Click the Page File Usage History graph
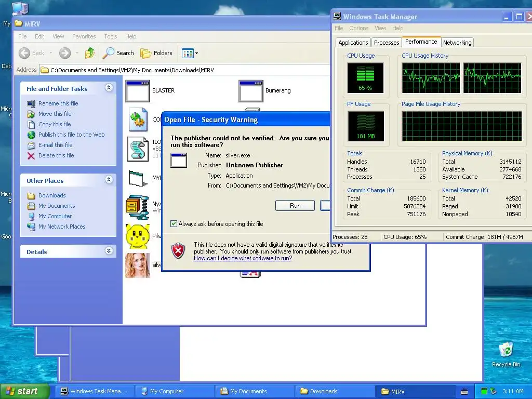532x399 pixels. point(462,126)
